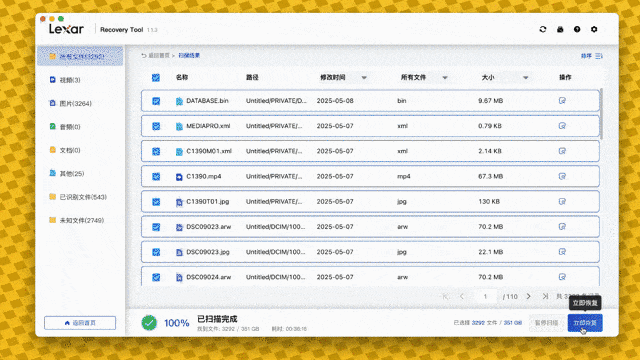Select 其他(25) category in sidebar

click(x=67, y=174)
